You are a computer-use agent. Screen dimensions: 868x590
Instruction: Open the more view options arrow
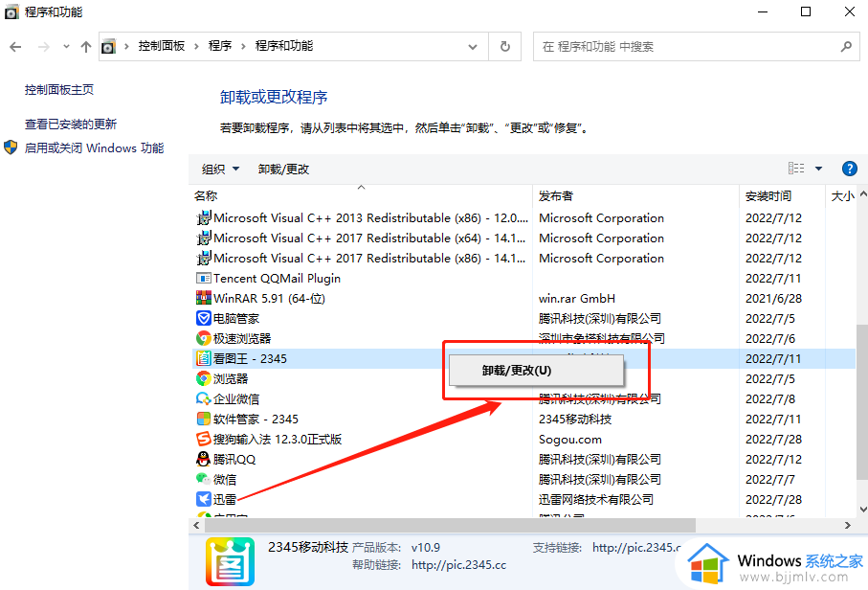tap(818, 169)
